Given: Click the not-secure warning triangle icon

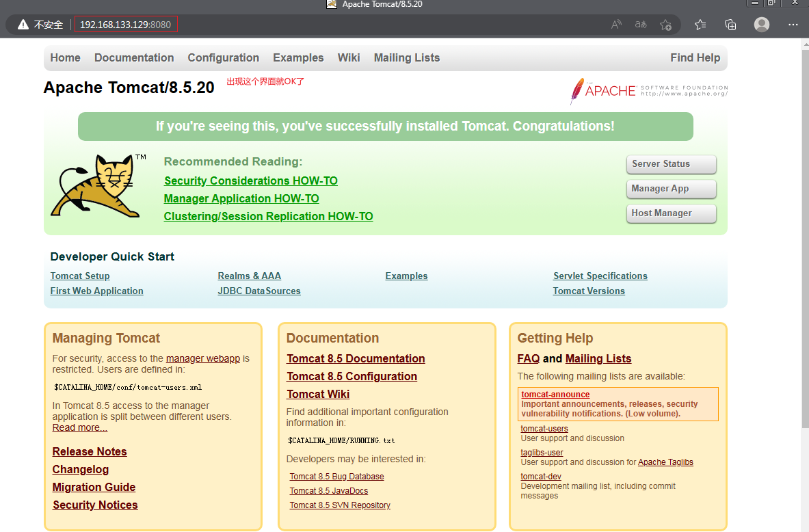Looking at the screenshot, I should 23,25.
